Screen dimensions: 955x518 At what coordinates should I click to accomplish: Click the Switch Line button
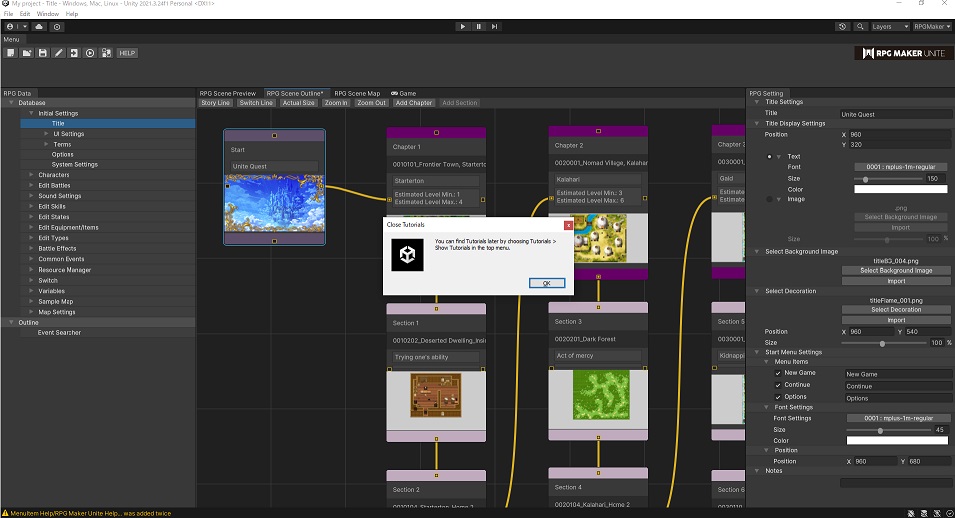click(256, 103)
